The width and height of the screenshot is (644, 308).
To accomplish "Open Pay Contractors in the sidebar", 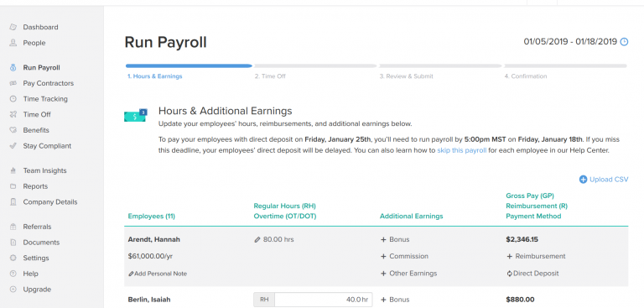I will (48, 83).
